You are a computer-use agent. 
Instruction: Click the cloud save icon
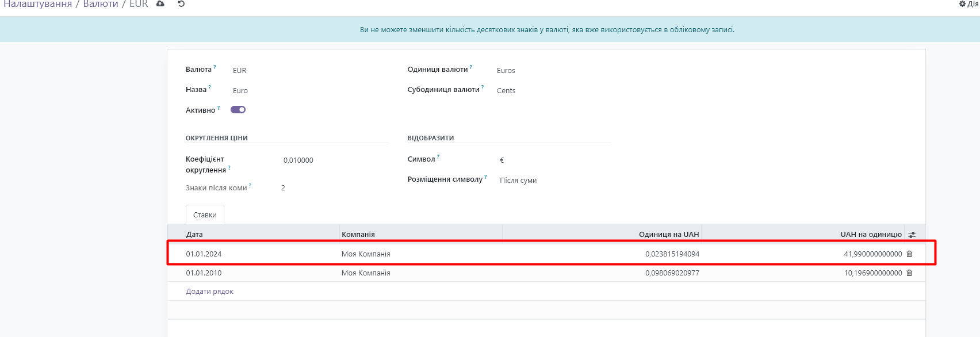coord(160,4)
